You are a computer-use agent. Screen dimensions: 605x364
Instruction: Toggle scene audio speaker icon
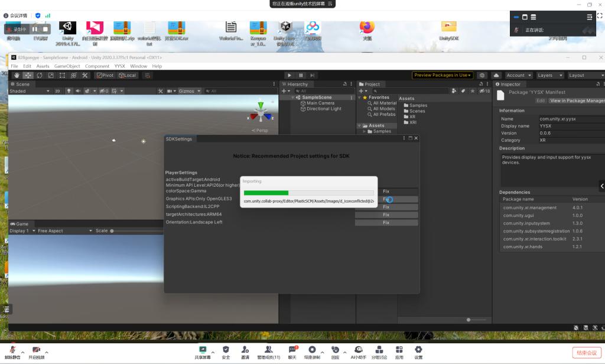[x=77, y=91]
